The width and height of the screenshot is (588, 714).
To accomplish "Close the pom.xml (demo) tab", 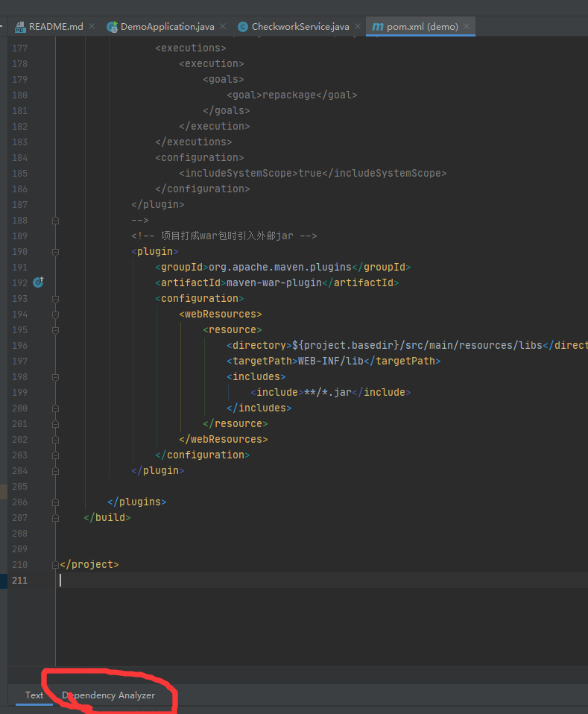I will 467,26.
